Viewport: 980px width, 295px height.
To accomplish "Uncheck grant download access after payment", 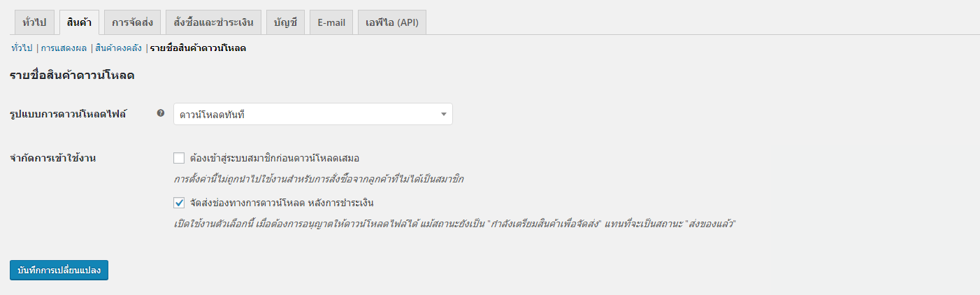I will click(179, 203).
